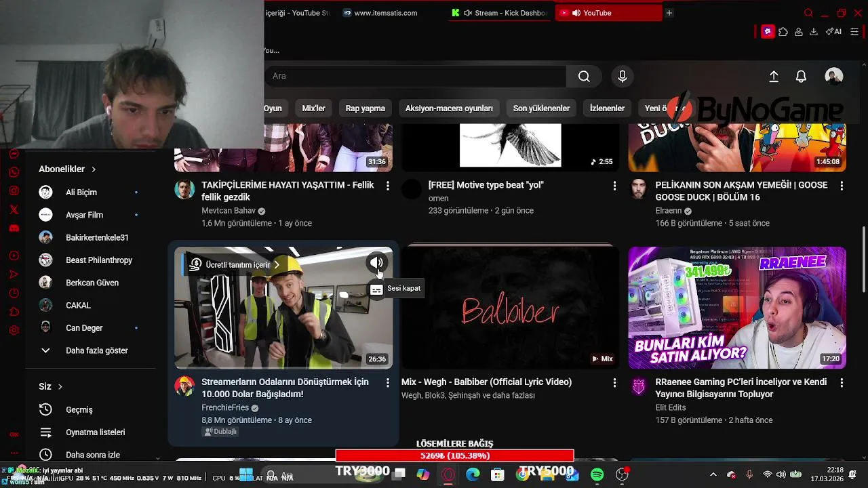
Task: Select Aksiyon-macera oyunları chip
Action: tap(449, 108)
